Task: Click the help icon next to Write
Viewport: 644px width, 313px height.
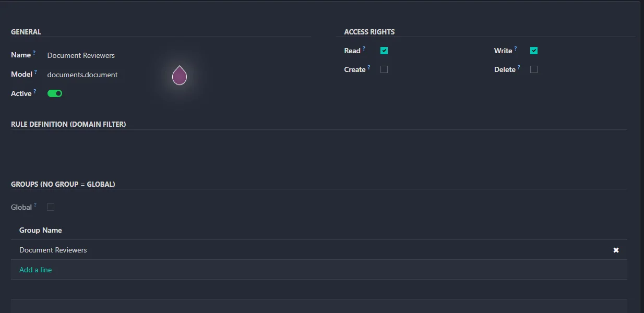Action: pyautogui.click(x=516, y=49)
